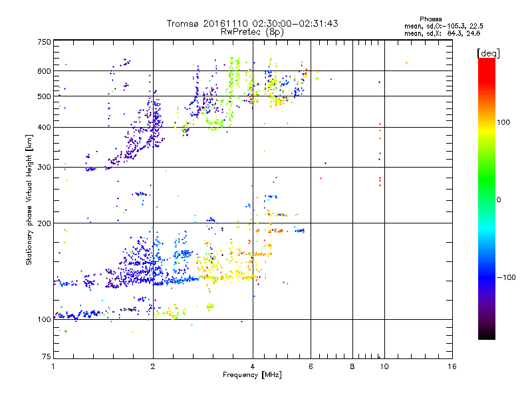Click the x-axis tick label "8"
Viewport: 532px width, 399px height.
tap(352, 366)
